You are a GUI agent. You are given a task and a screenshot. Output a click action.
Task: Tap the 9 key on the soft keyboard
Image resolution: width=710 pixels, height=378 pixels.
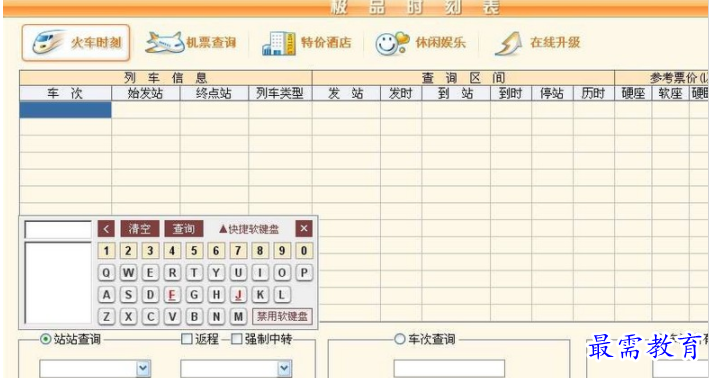coord(282,250)
